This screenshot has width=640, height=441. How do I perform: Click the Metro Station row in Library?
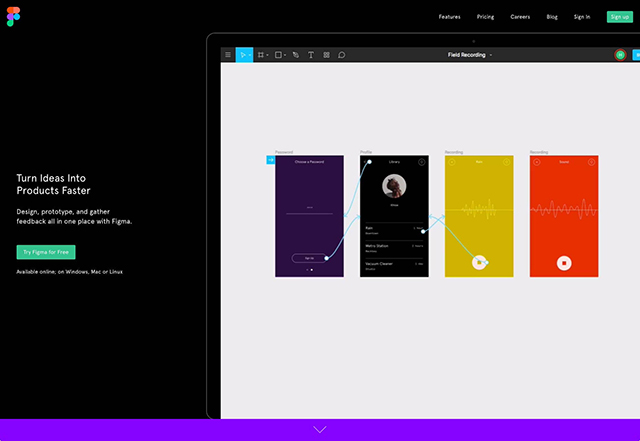[x=394, y=248]
